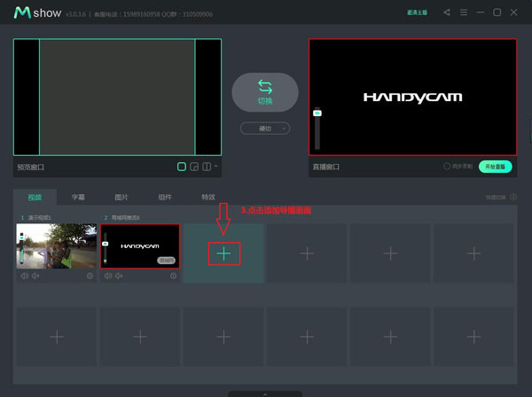Click the 直播窗口 label
Image resolution: width=532 pixels, height=397 pixels.
[325, 167]
